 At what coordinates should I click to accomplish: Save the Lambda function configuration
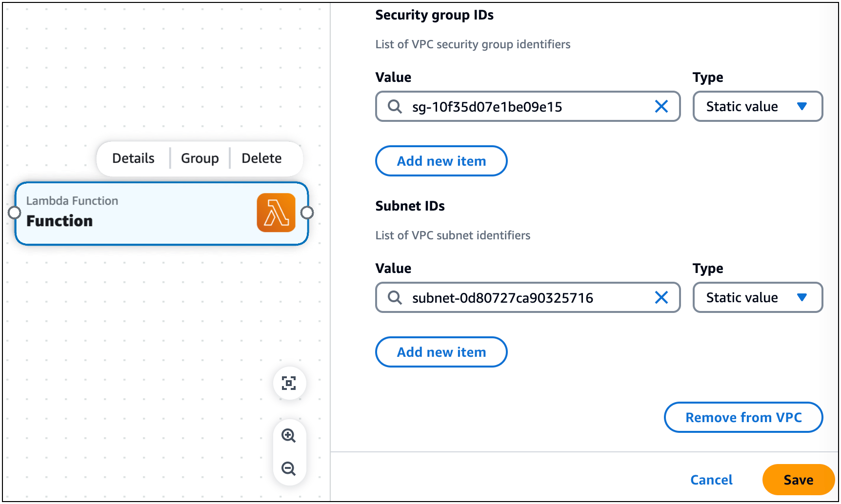798,480
